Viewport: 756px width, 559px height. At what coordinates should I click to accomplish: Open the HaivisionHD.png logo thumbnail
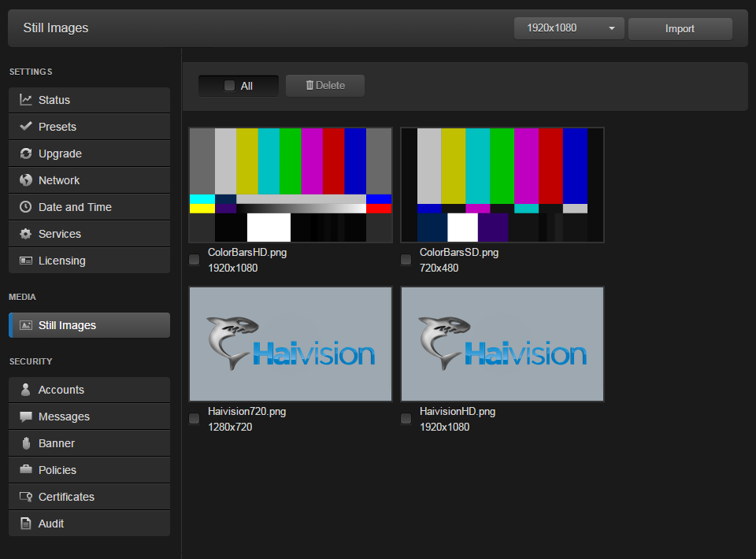click(x=502, y=344)
